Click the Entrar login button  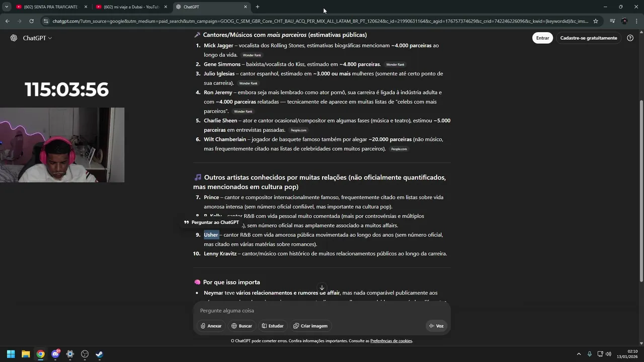coord(542,38)
